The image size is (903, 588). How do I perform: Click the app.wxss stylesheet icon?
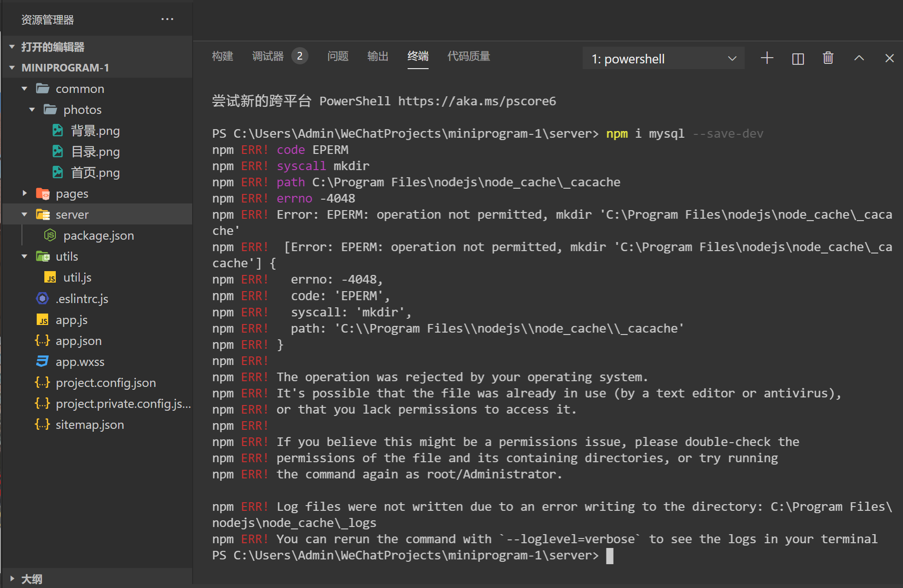(x=42, y=362)
